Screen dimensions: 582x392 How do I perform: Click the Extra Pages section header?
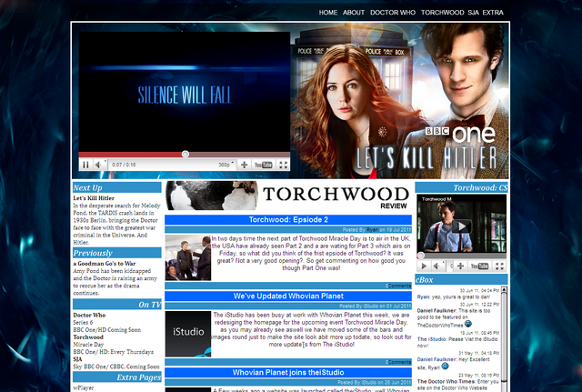pos(117,377)
